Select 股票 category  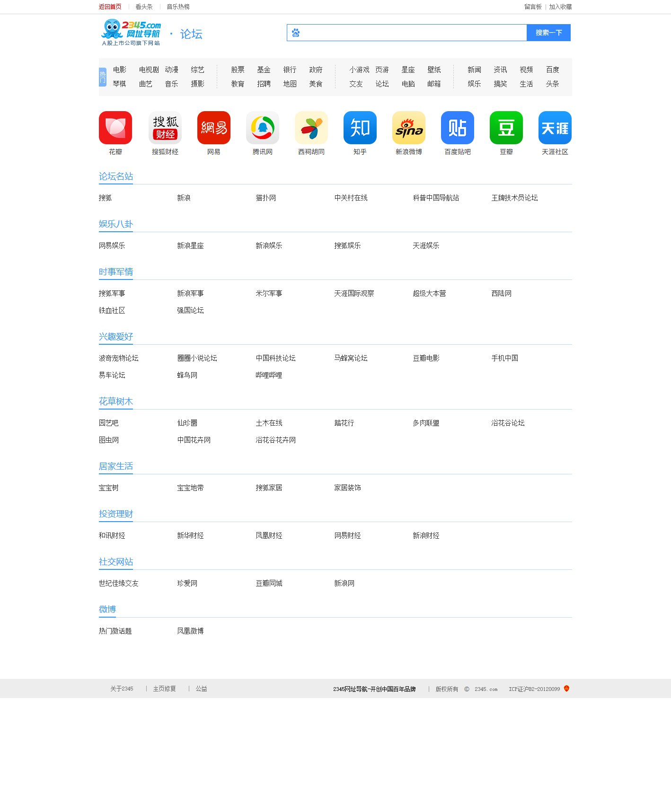point(238,70)
